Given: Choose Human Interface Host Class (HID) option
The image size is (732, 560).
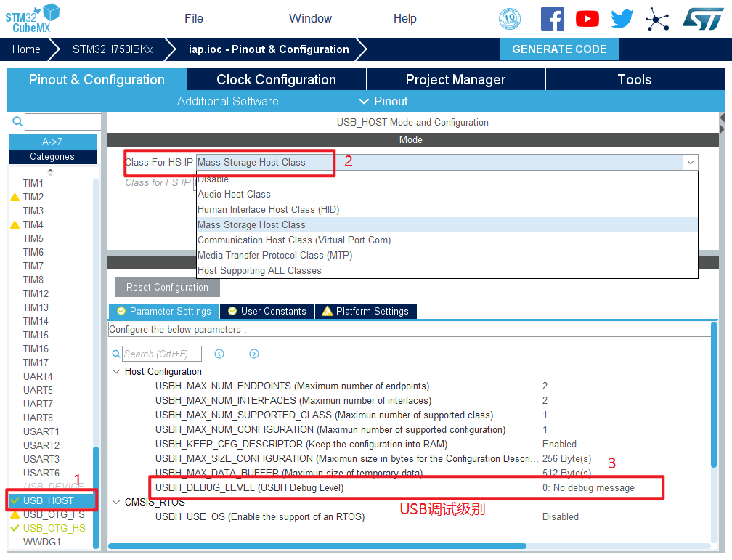Looking at the screenshot, I should pyautogui.click(x=269, y=209).
